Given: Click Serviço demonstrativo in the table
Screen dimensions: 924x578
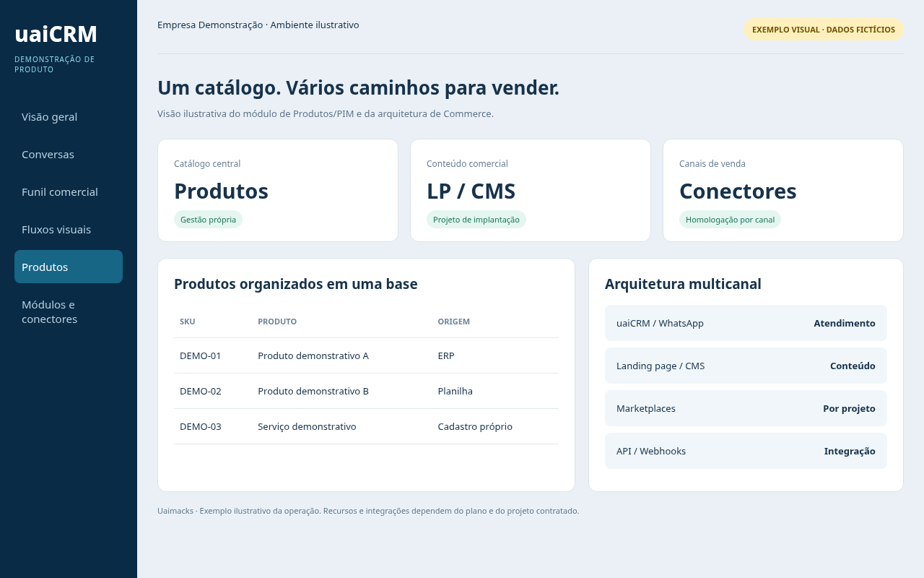Looking at the screenshot, I should click(307, 426).
